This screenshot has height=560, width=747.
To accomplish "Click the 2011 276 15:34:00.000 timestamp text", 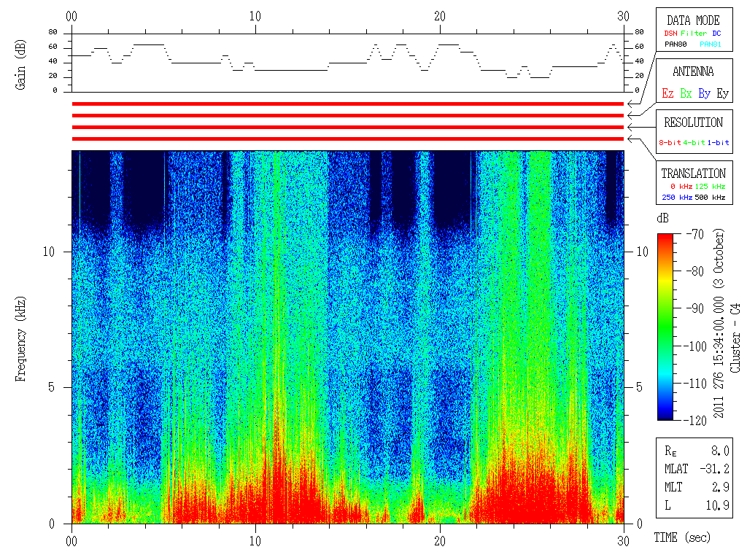I will [x=719, y=357].
